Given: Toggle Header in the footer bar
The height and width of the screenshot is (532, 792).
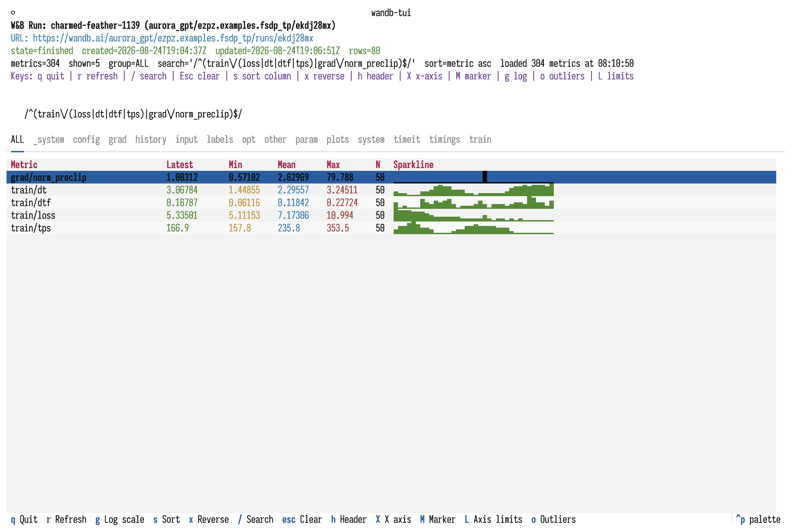Looking at the screenshot, I should click(x=349, y=519).
